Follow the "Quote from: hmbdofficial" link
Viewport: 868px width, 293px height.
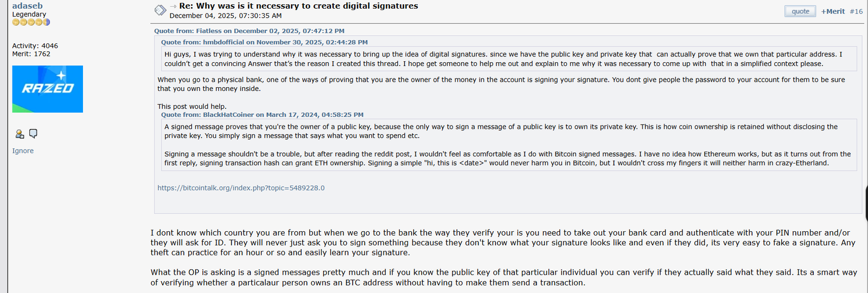click(x=264, y=42)
